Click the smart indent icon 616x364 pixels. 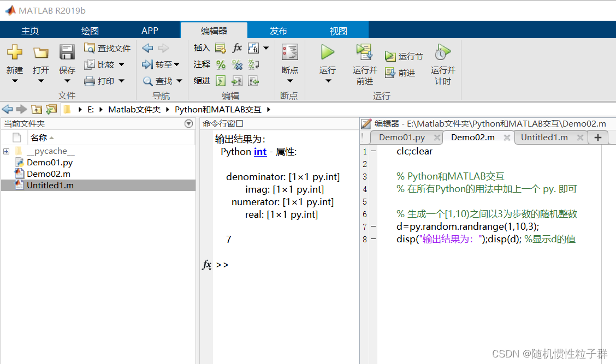pyautogui.click(x=221, y=81)
